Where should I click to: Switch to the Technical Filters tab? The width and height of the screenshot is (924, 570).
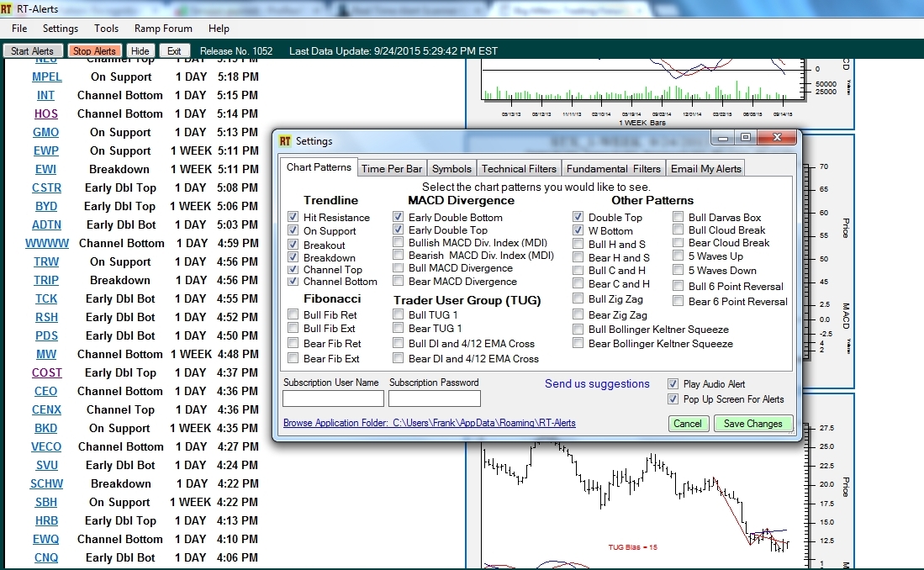[519, 169]
